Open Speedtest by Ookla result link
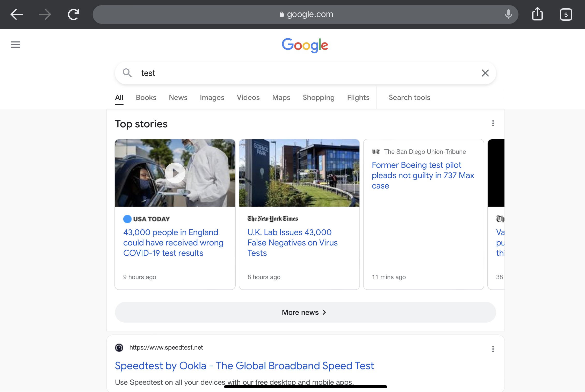585x392 pixels. 244,366
